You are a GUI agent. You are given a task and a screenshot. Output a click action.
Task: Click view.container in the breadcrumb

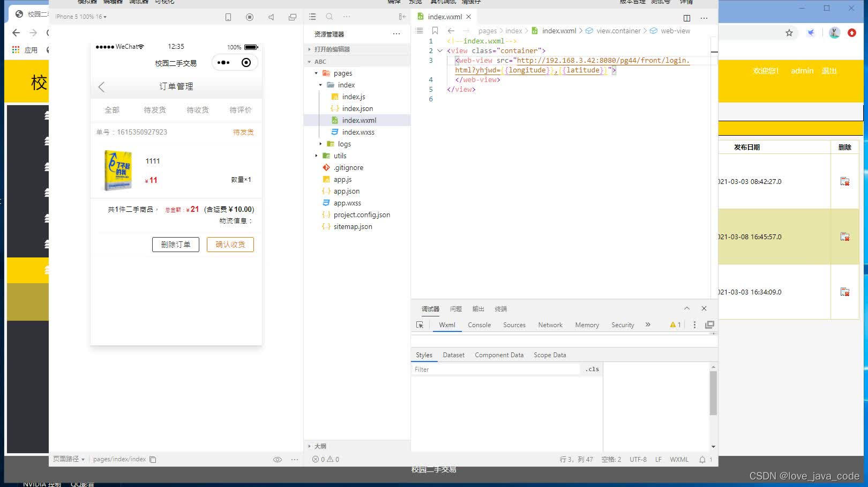[618, 31]
